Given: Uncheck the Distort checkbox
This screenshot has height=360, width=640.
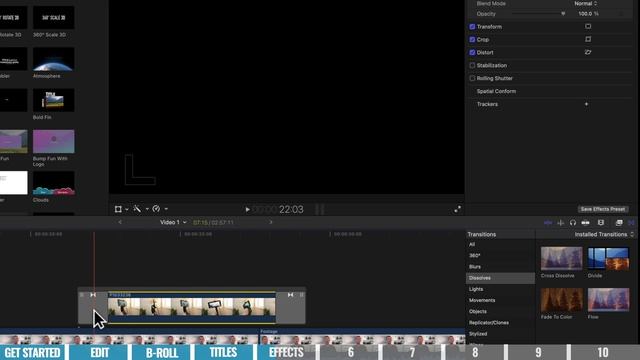Looking at the screenshot, I should [x=472, y=52].
